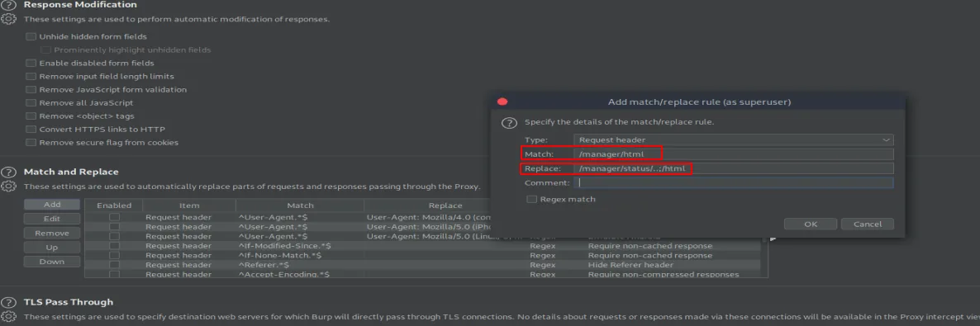Image resolution: width=980 pixels, height=326 pixels.
Task: Open help for Match and Replace section
Action: [8, 172]
